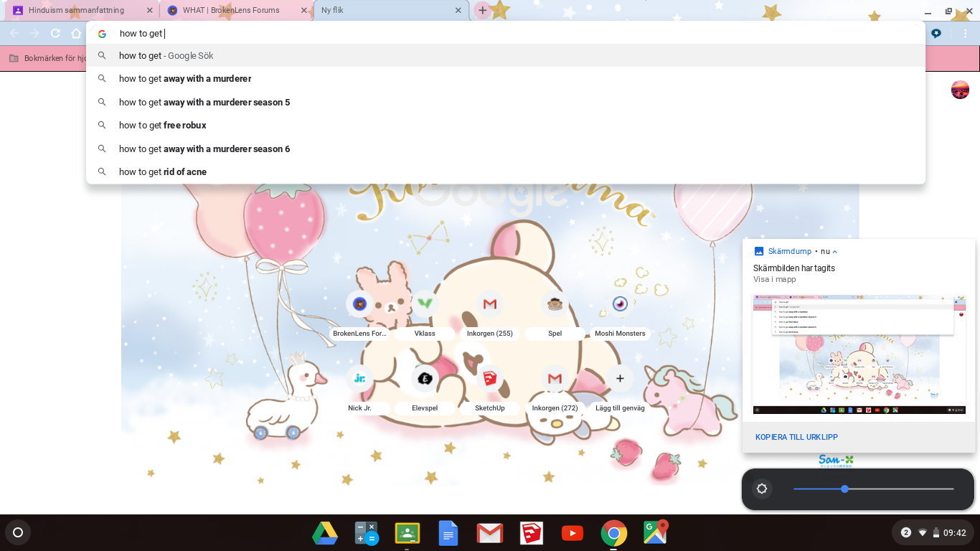Collapse the Skärmdump notification chevron
Image resolution: width=980 pixels, height=551 pixels.
pyautogui.click(x=835, y=252)
